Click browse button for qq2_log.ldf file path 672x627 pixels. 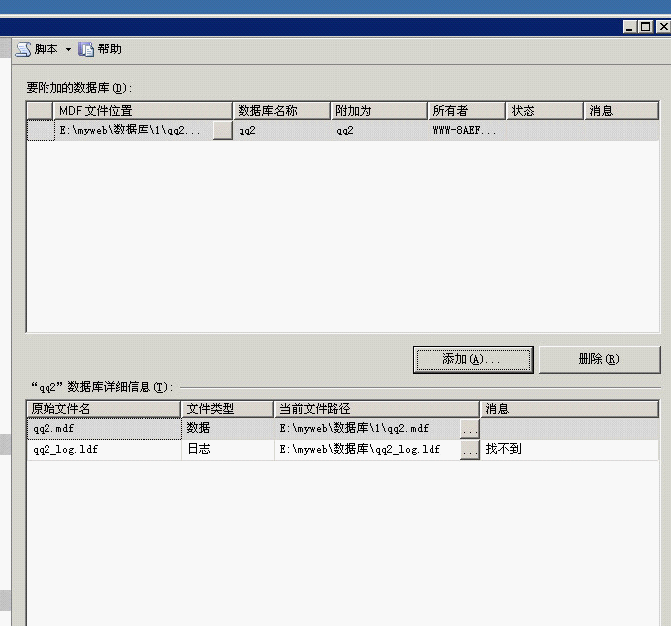click(x=469, y=450)
